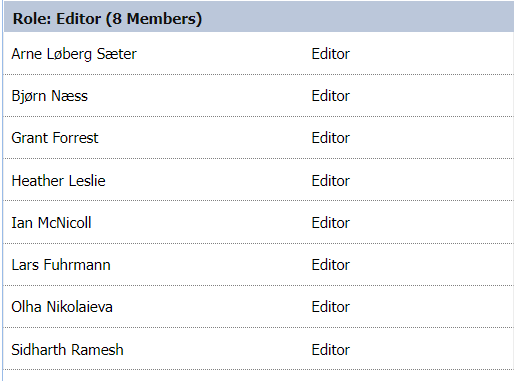This screenshot has height=381, width=519.
Task: Click the (8 Members) count in header
Action: pos(154,19)
